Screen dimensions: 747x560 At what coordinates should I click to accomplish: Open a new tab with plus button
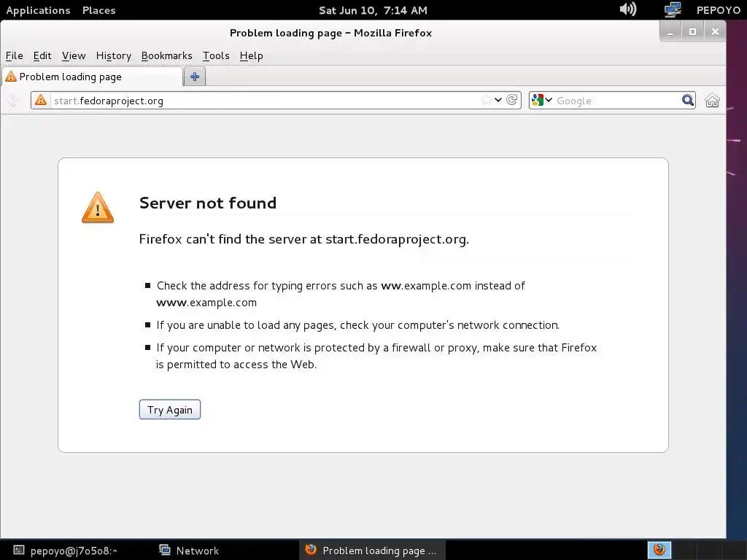194,77
